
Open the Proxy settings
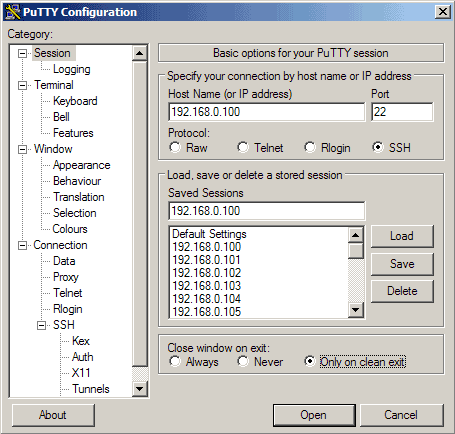click(x=66, y=277)
